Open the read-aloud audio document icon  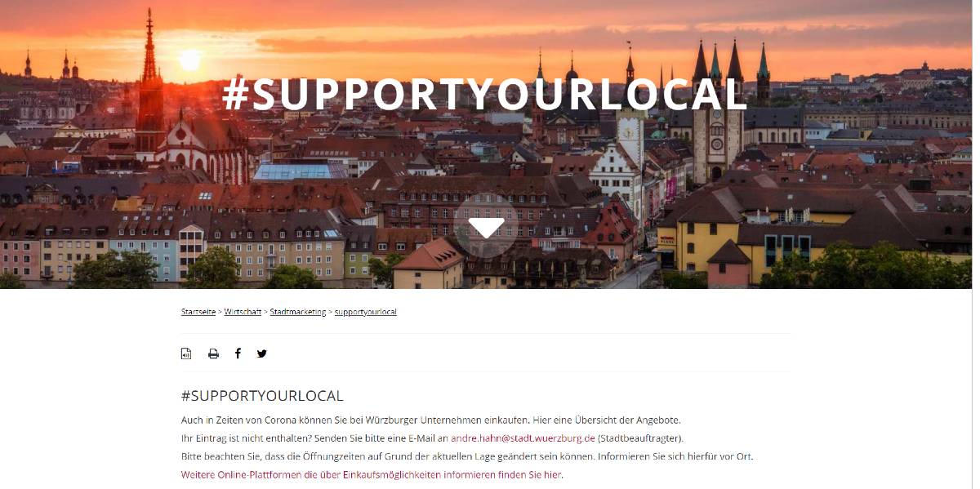(186, 353)
